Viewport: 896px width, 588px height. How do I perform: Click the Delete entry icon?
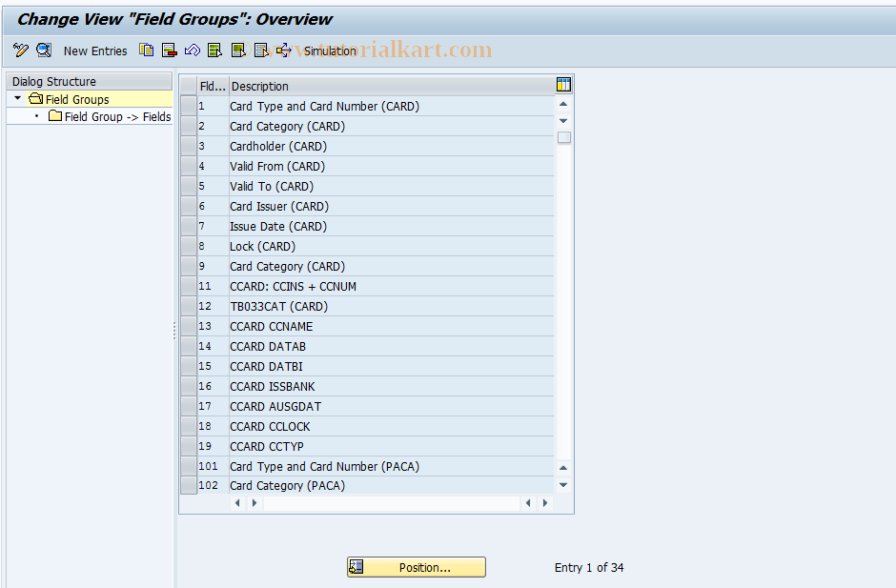point(169,51)
